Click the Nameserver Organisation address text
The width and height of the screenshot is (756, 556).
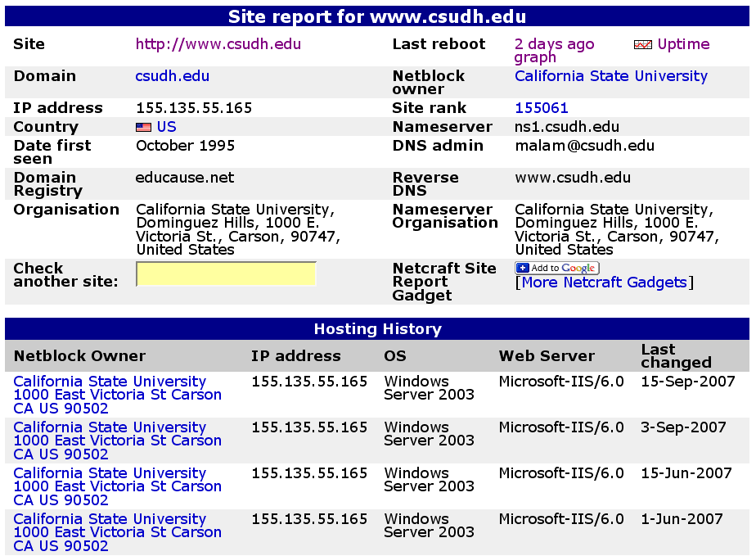pyautogui.click(x=617, y=230)
